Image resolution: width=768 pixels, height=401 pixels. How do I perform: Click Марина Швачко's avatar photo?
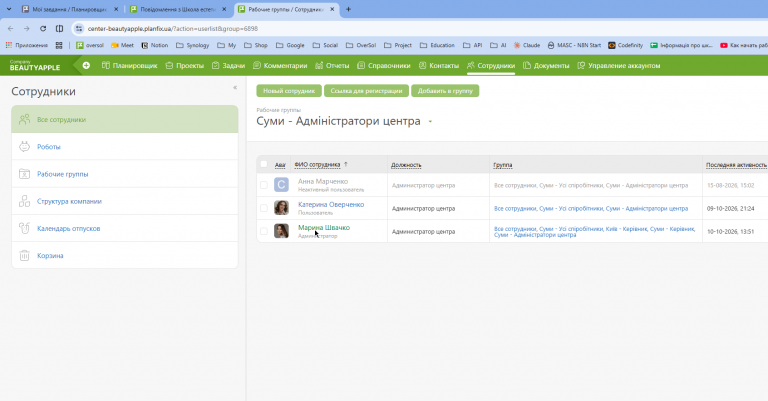coord(281,231)
